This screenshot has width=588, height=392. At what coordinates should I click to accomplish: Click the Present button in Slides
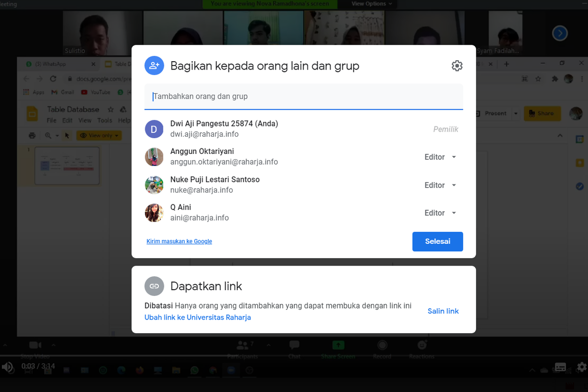(x=491, y=113)
